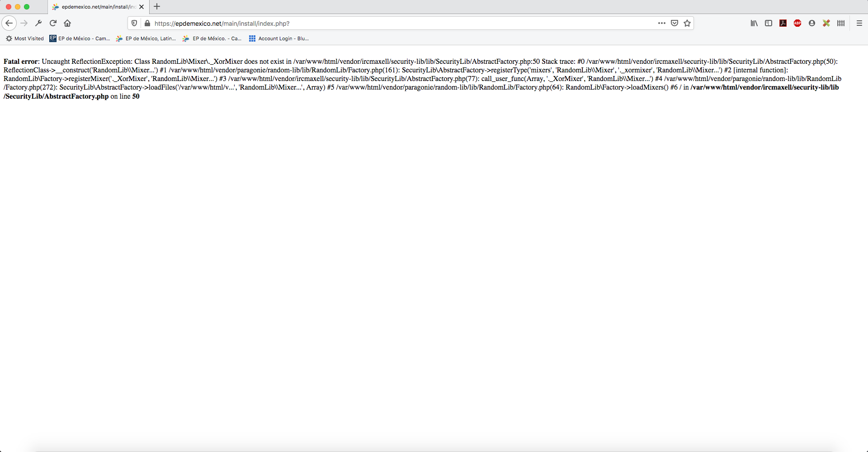
Task: Click the site security padlock icon
Action: point(147,23)
